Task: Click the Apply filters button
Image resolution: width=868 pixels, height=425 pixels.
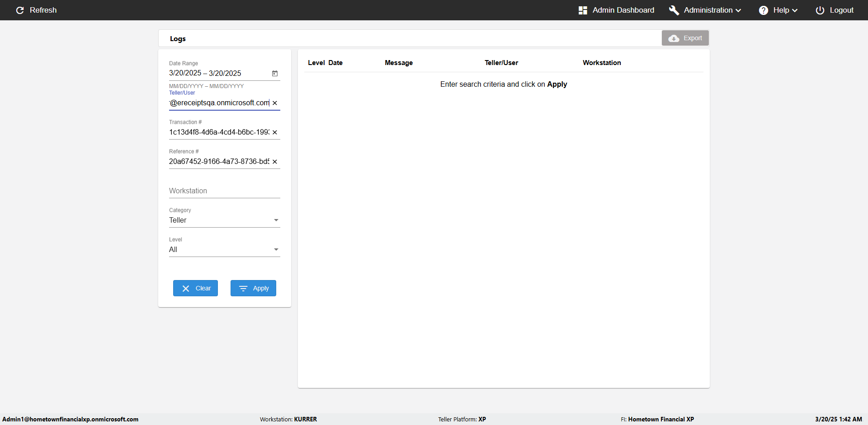Action: click(x=253, y=288)
